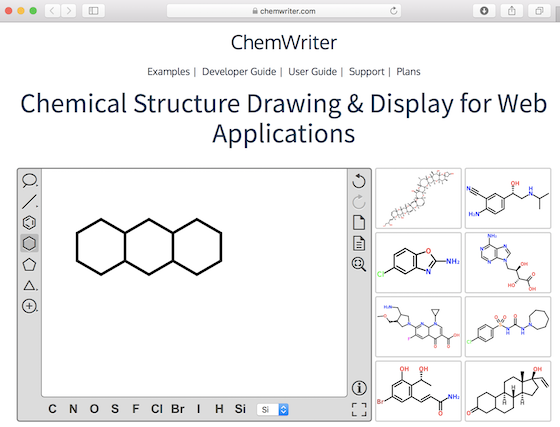Click the zoom to fit magnifier
The height and width of the screenshot is (427, 560).
coord(359,265)
